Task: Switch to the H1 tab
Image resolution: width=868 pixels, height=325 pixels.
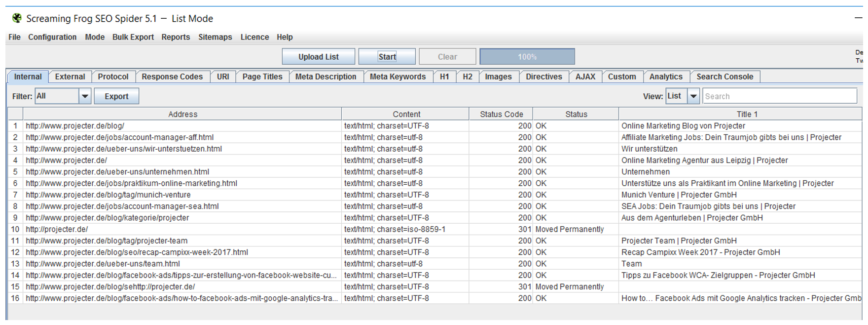Action: click(444, 77)
